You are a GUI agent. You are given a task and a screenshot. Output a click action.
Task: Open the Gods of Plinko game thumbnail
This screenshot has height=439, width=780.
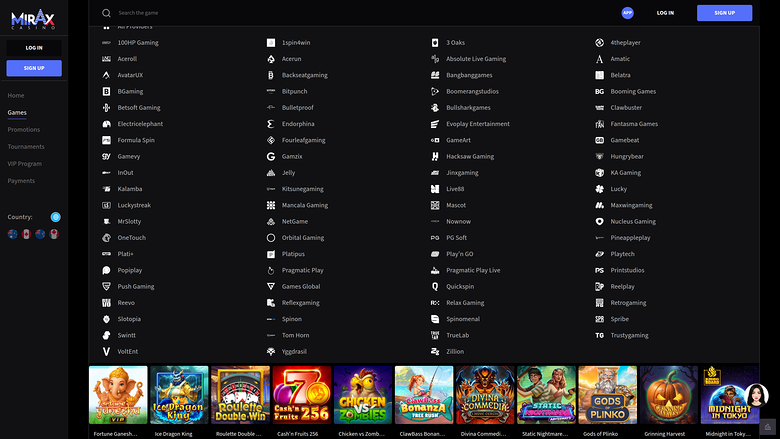(607, 396)
